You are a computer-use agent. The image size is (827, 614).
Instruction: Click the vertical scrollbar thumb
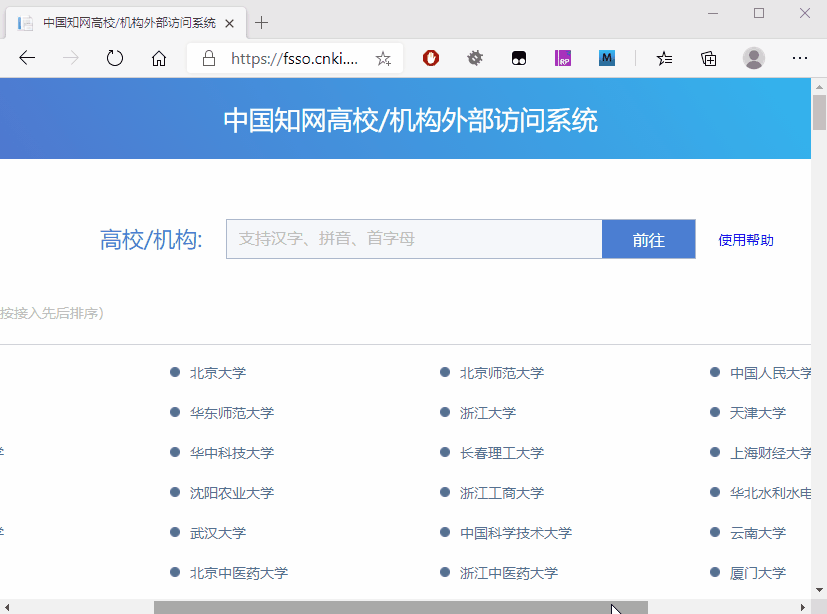tap(819, 112)
